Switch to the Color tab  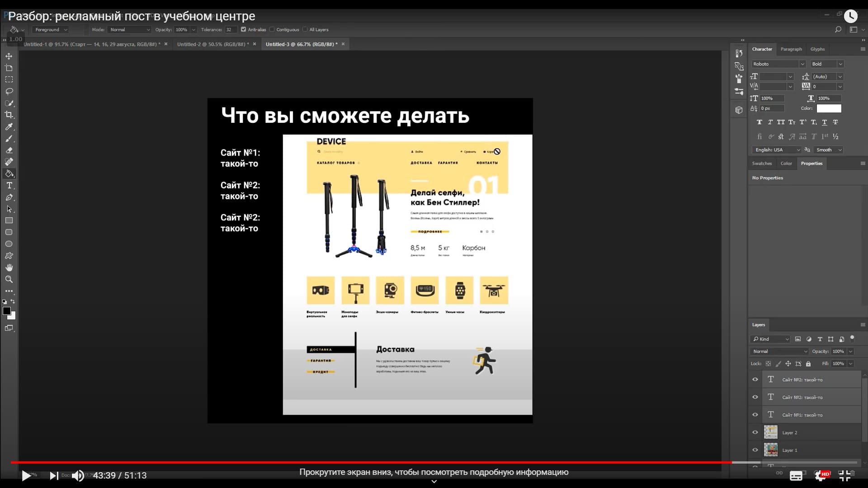[786, 164]
